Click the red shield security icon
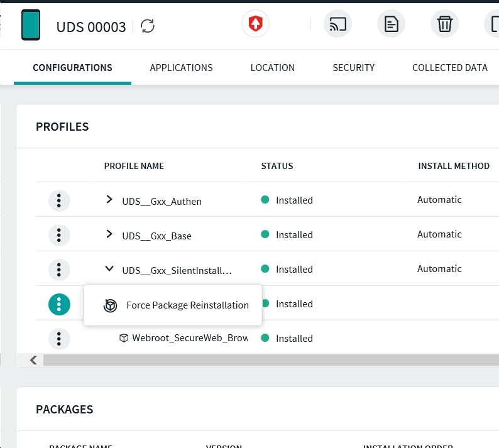 tap(256, 25)
